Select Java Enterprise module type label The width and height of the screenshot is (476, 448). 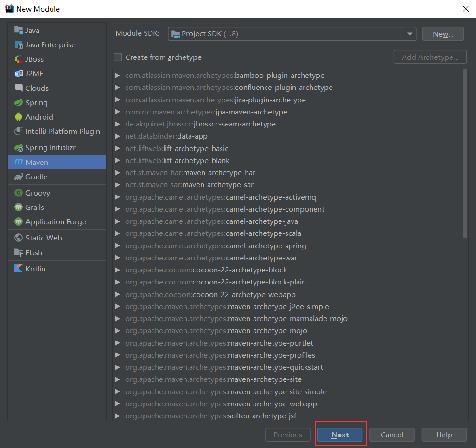[x=51, y=45]
